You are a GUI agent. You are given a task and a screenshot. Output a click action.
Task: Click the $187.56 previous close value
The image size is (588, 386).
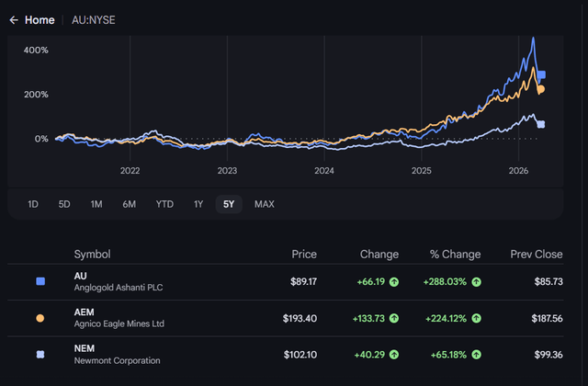548,319
